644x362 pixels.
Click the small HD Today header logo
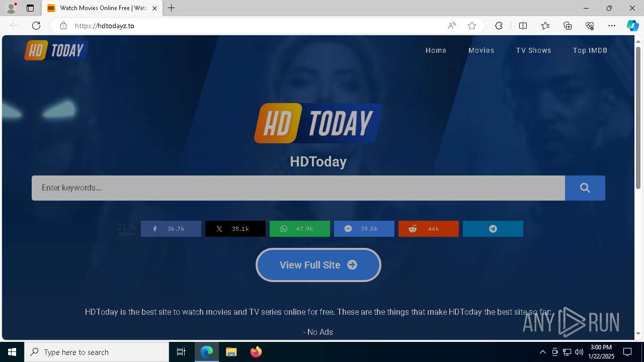[x=56, y=50]
